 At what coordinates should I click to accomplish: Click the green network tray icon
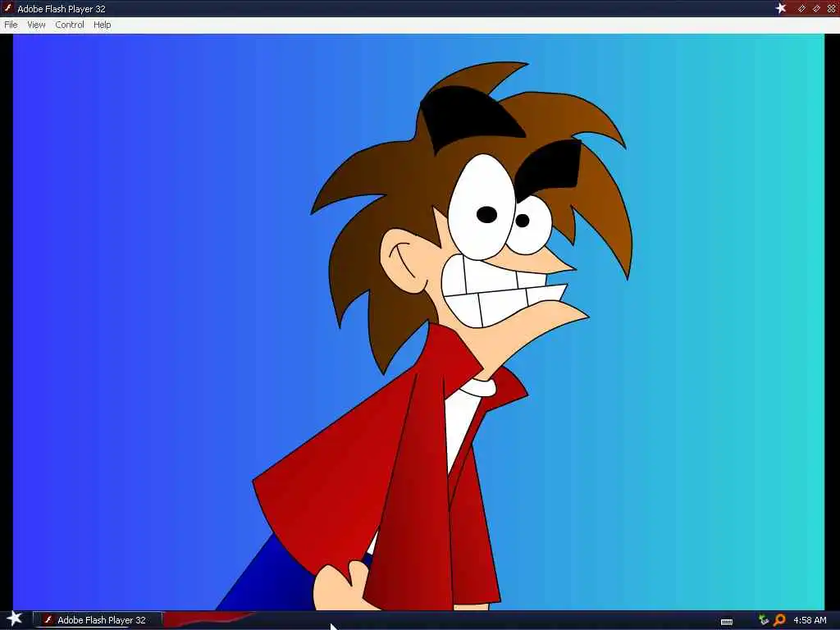(764, 620)
